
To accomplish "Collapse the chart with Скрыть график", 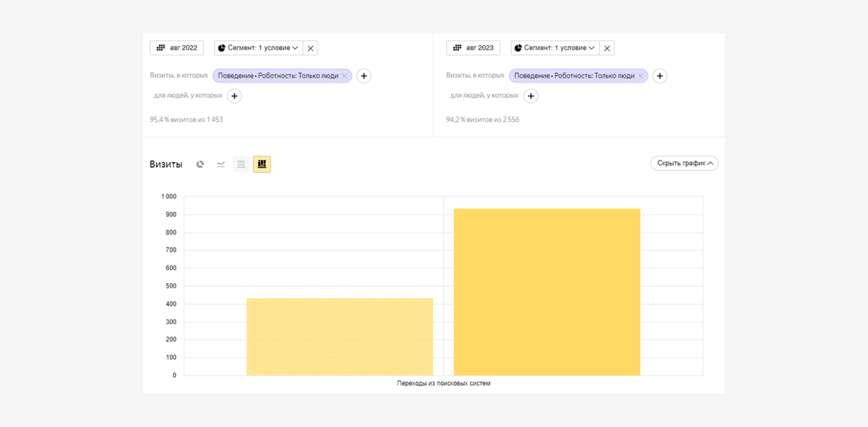I will 684,163.
